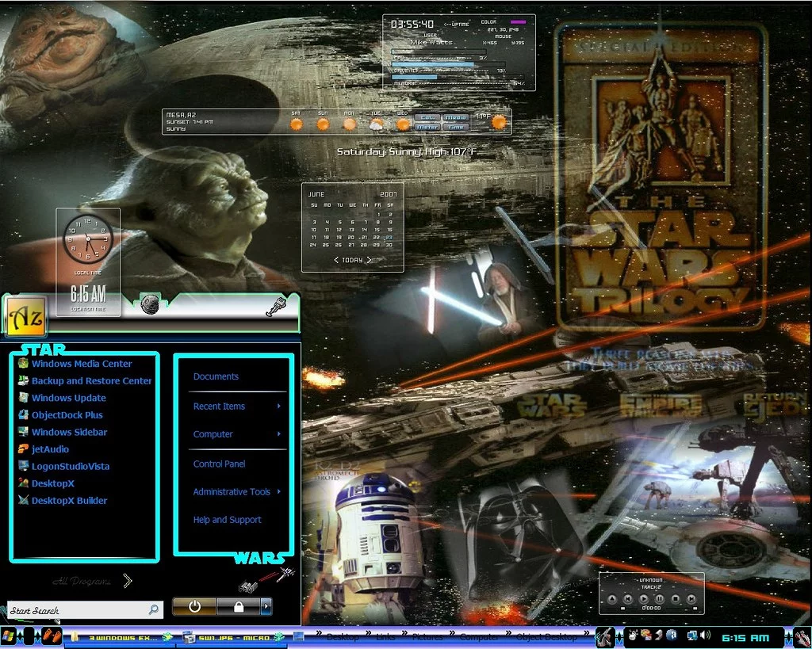This screenshot has height=649, width=812.
Task: Click the volume speaker tray icon
Action: (x=704, y=636)
